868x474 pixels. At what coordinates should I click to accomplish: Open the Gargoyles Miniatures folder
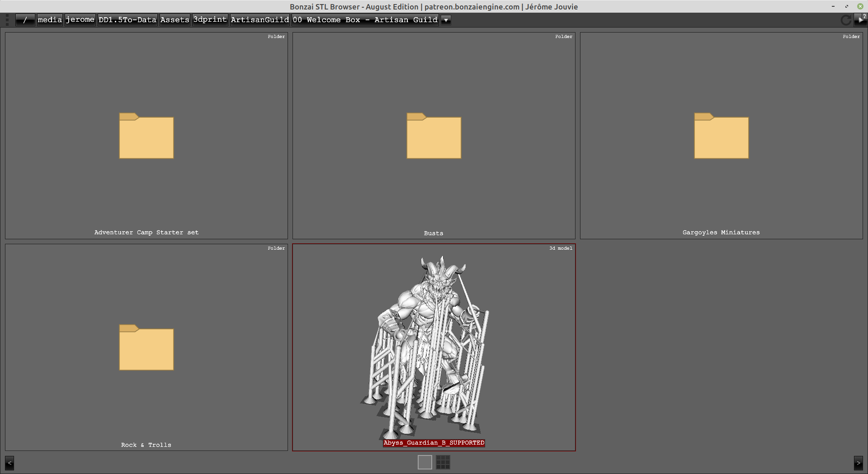coord(722,136)
